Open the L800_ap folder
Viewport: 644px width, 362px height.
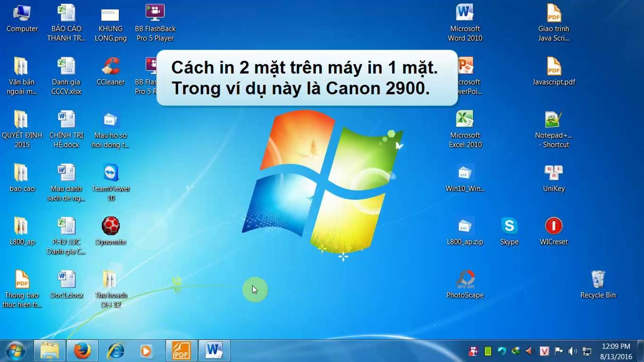point(22,231)
